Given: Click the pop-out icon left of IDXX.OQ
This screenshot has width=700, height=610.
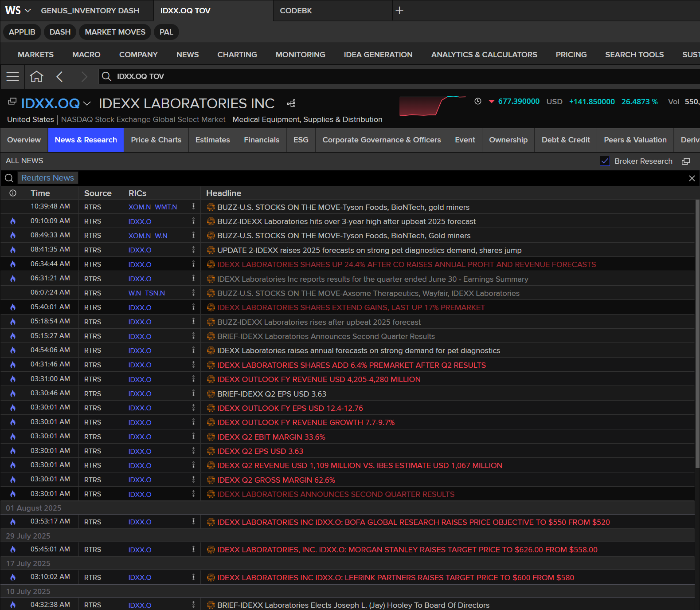Looking at the screenshot, I should tap(12, 102).
